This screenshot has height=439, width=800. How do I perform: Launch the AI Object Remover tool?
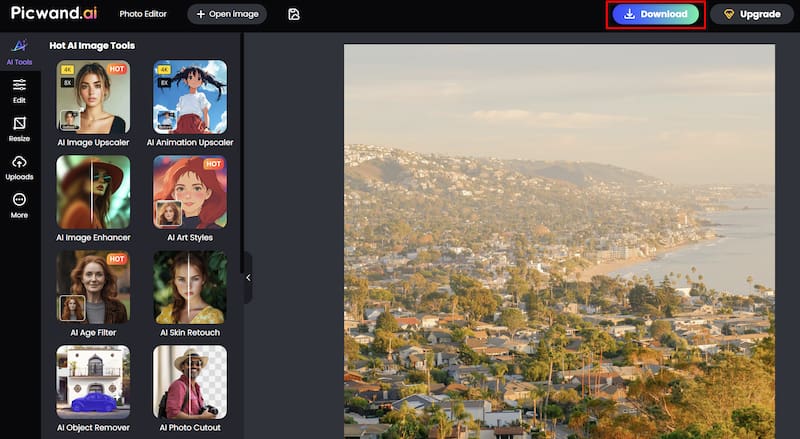93,382
